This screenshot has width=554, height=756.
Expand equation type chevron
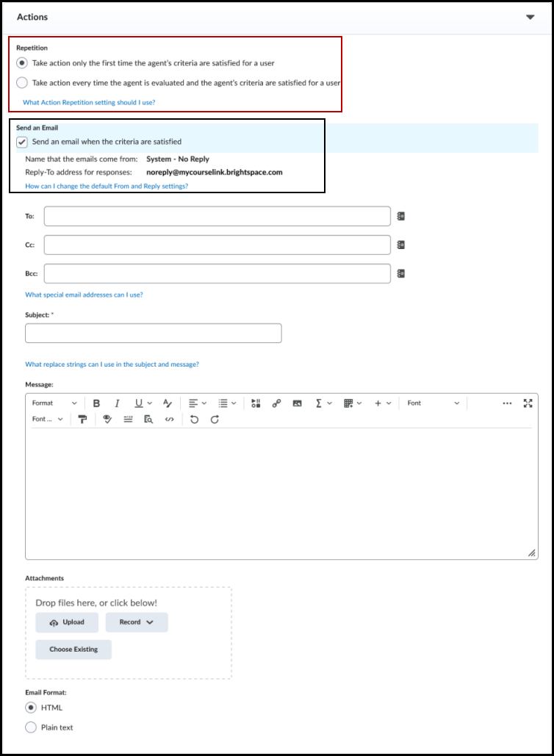329,403
